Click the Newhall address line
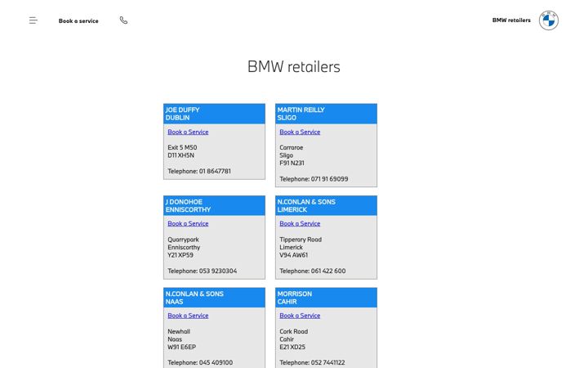 coord(179,331)
